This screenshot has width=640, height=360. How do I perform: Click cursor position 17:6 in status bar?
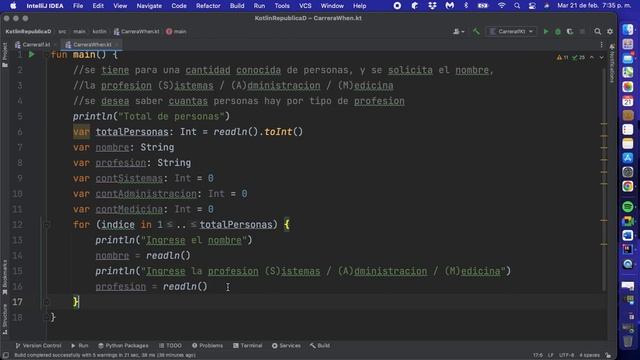(538, 356)
